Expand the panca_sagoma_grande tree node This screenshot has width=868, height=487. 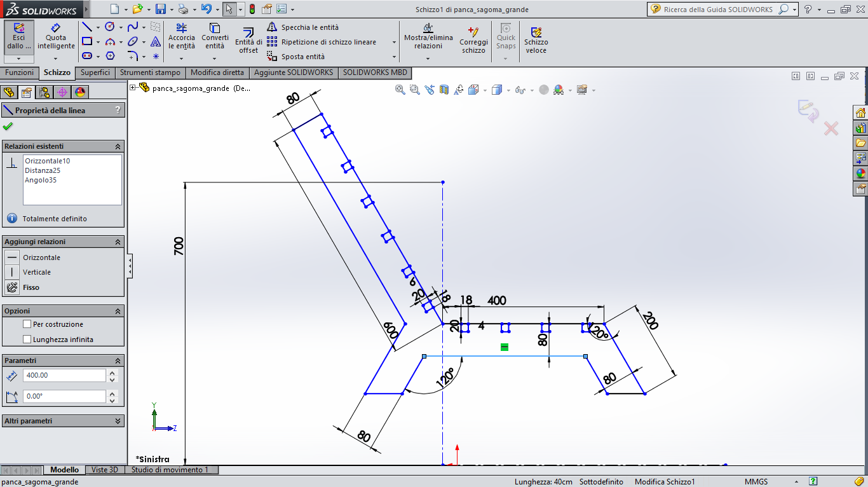pyautogui.click(x=133, y=88)
